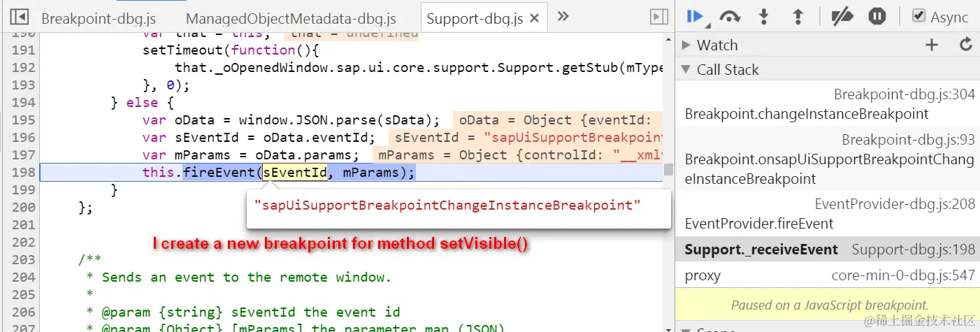980x332 pixels.
Task: Select Support._receiveEvent stack frame
Action: 761,250
